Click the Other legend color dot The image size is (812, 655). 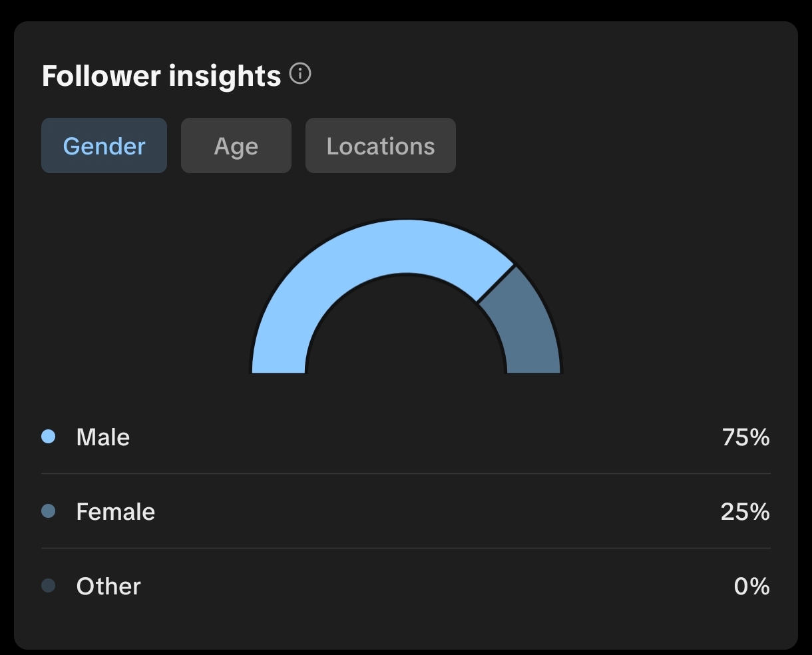pos(49,586)
